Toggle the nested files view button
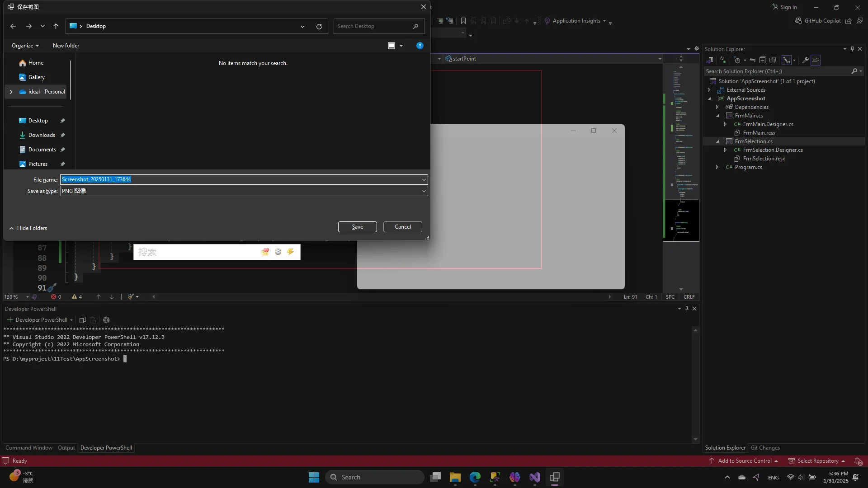868x488 pixels. click(x=787, y=60)
